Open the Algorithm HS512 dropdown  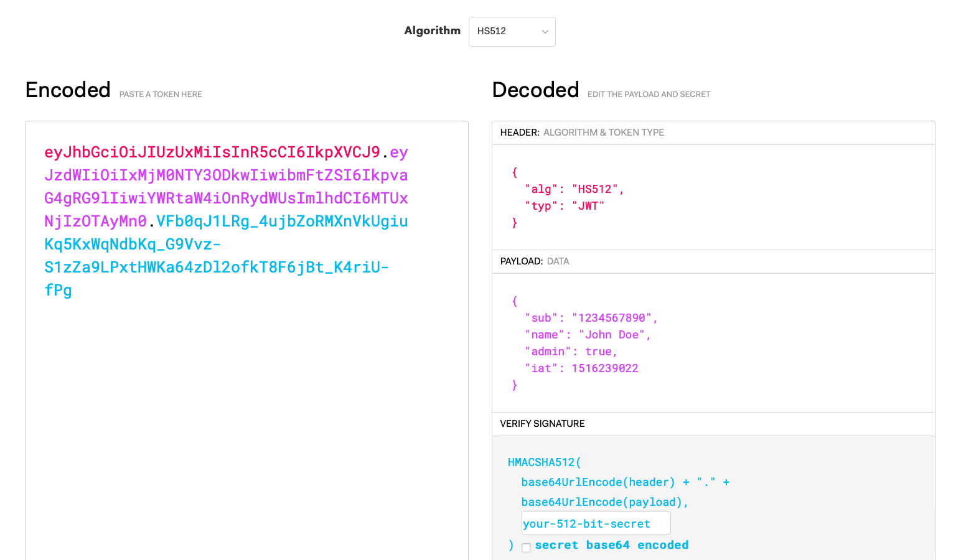[512, 32]
